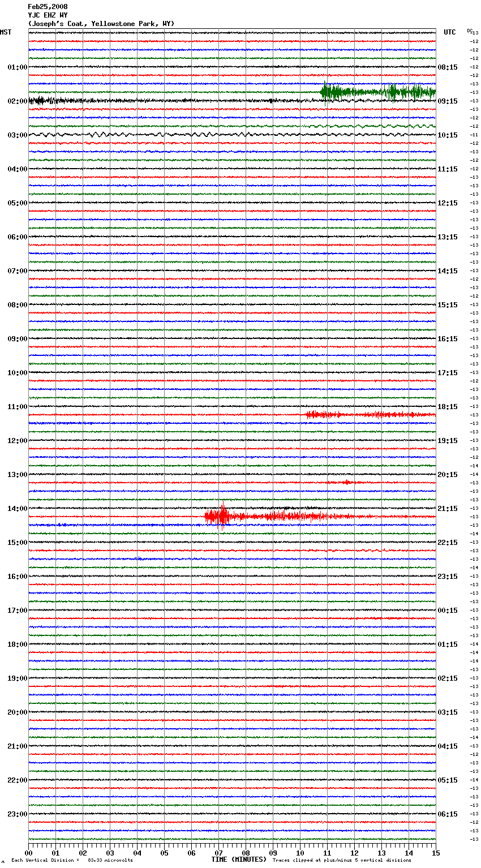Viewport: 481px width, 868px height.
Task: Click the 09:15 UTC time label
Action: coord(448,101)
